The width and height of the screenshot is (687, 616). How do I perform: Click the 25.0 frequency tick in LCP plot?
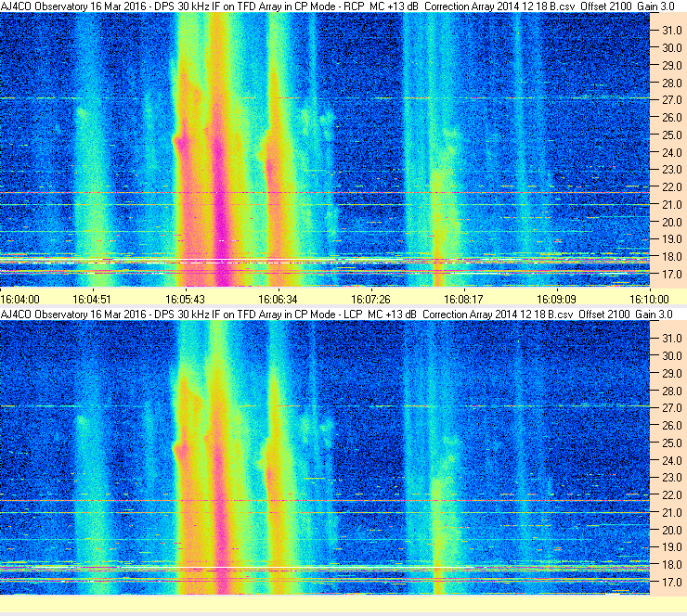point(671,443)
